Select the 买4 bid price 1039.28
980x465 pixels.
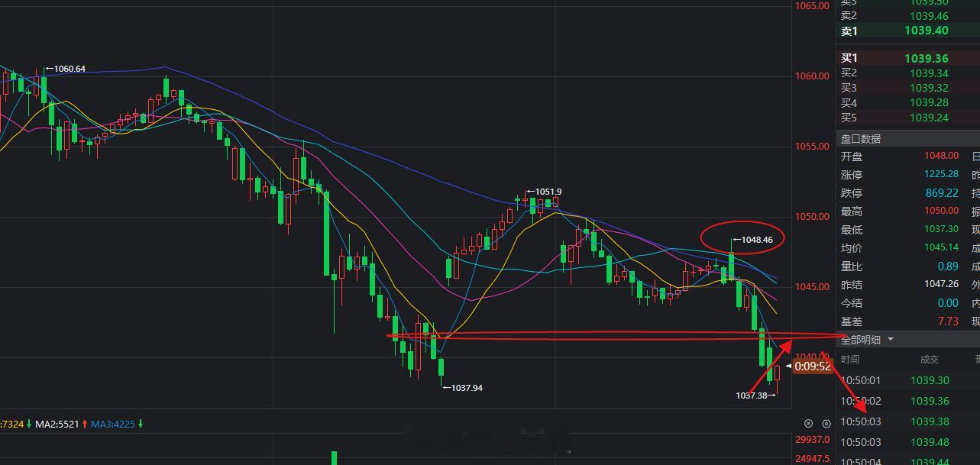click(929, 102)
